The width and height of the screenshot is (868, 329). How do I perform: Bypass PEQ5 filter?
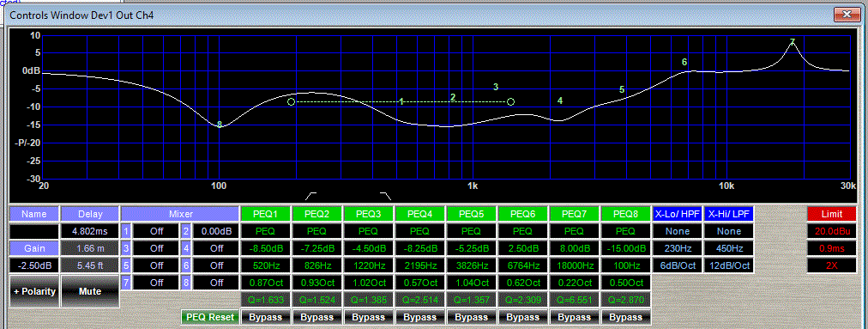[472, 317]
